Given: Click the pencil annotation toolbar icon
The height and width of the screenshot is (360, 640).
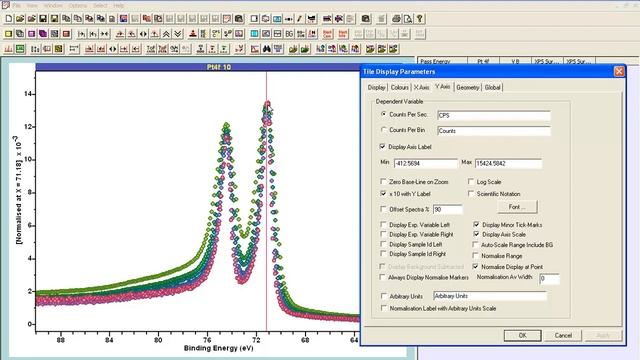Looking at the screenshot, I should 300,19.
